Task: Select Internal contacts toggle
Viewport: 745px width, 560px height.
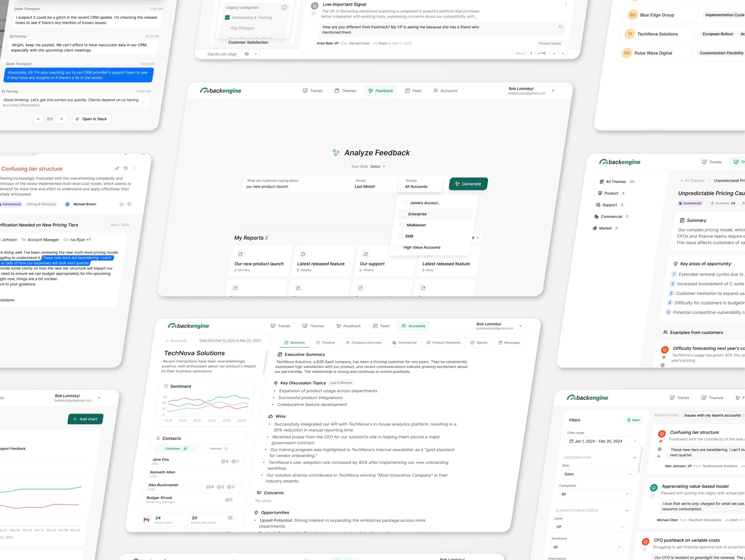Action: (x=218, y=449)
